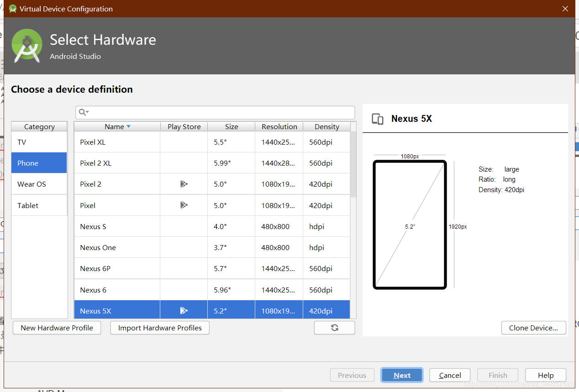Select the Nexus 5X device name
Image resolution: width=579 pixels, height=392 pixels.
point(95,311)
